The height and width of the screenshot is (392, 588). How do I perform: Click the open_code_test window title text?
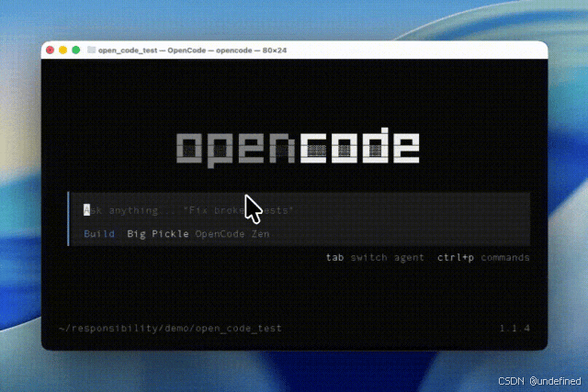192,50
